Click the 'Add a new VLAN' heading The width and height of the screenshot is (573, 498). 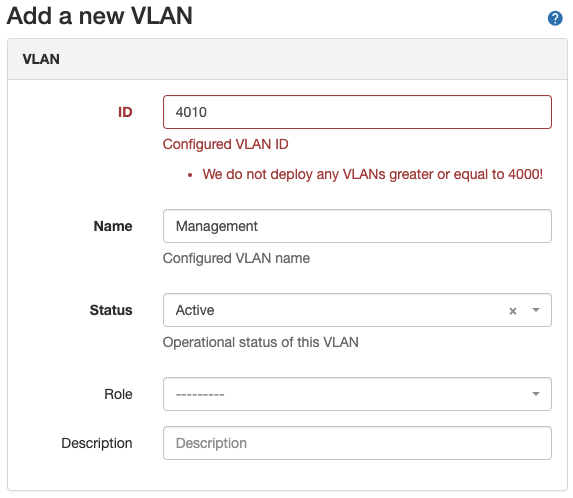pos(99,16)
